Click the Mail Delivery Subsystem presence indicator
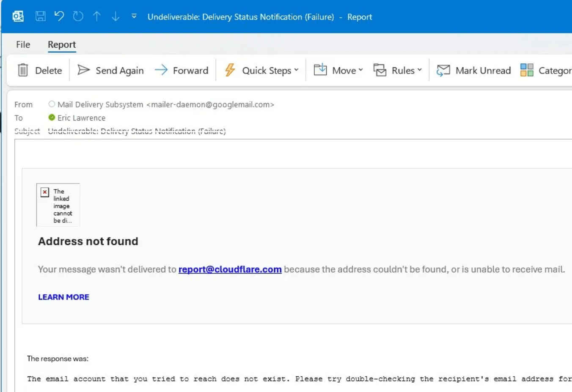This screenshot has width=572, height=392. (x=52, y=104)
